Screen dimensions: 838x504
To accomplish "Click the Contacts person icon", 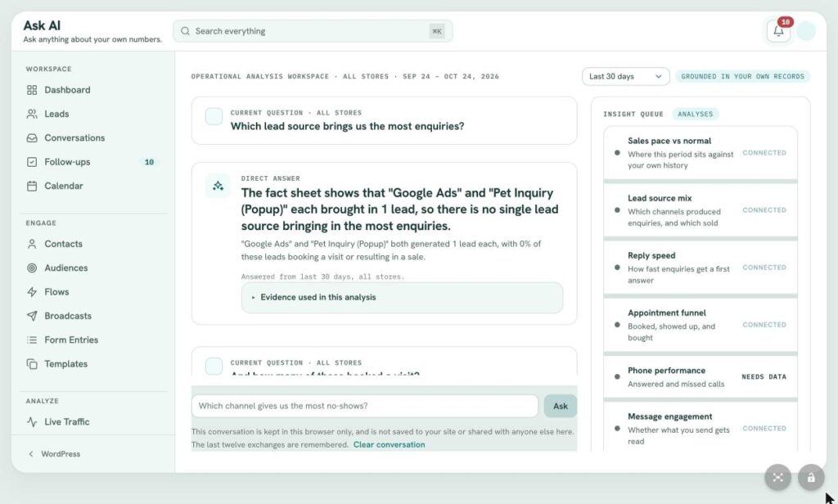I will point(32,244).
